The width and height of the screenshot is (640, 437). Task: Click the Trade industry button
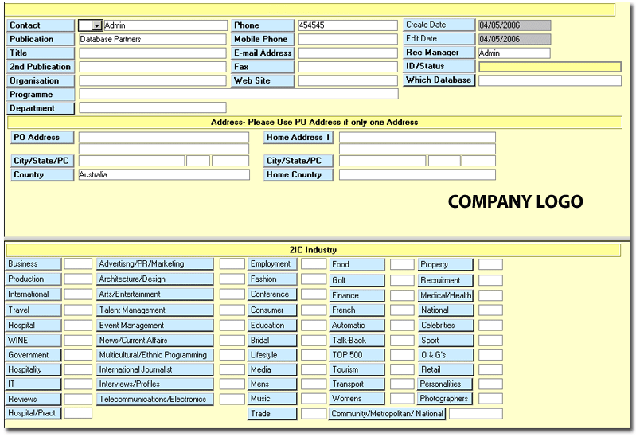272,413
